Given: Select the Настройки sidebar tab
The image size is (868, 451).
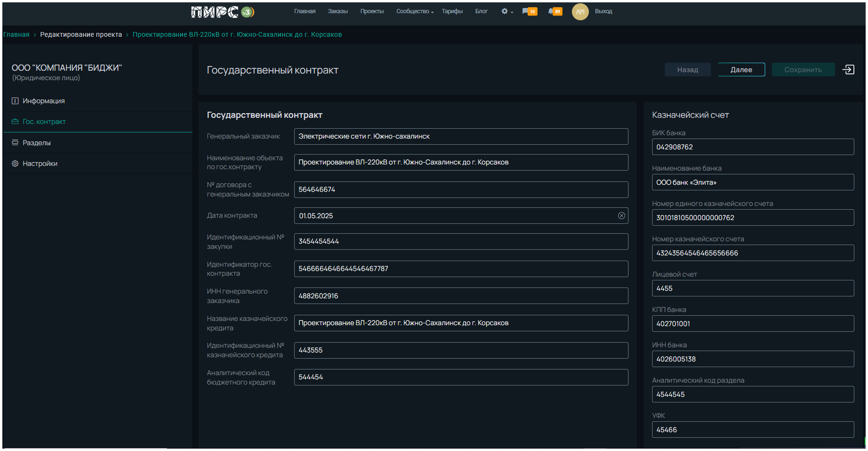Looking at the screenshot, I should tap(98, 164).
